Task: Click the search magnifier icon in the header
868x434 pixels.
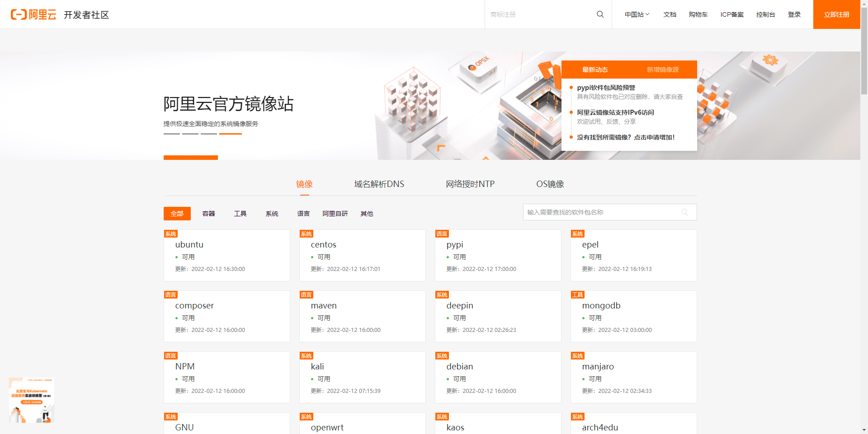Action: [600, 14]
